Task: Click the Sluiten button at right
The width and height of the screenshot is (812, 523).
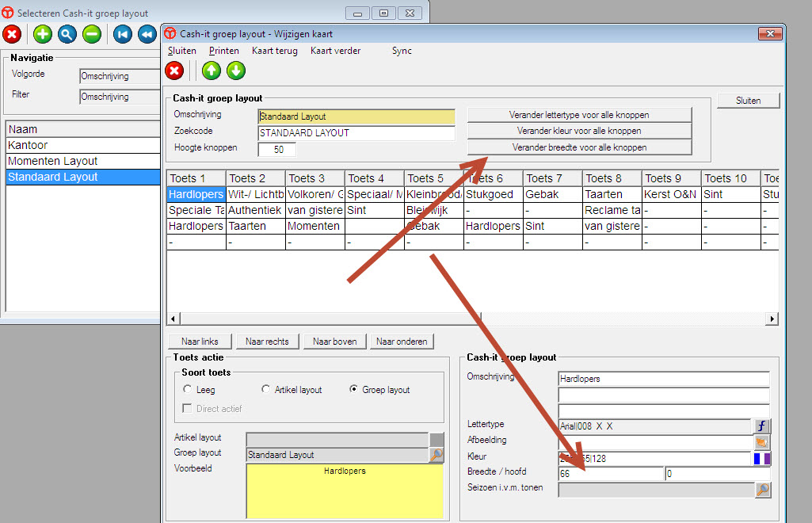Action: pyautogui.click(x=749, y=101)
